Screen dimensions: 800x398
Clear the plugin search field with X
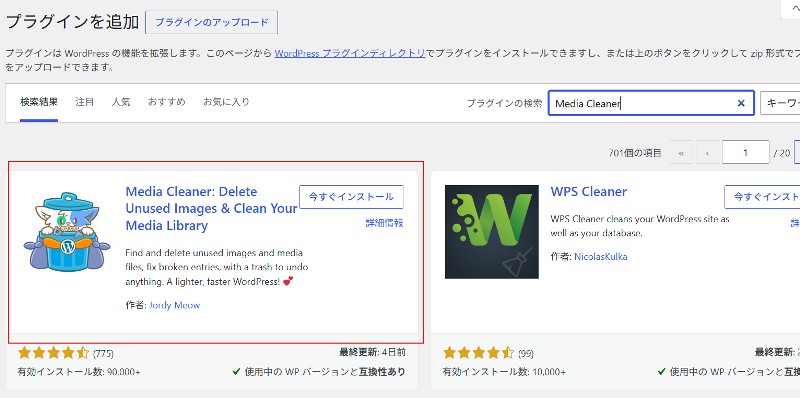pos(741,103)
